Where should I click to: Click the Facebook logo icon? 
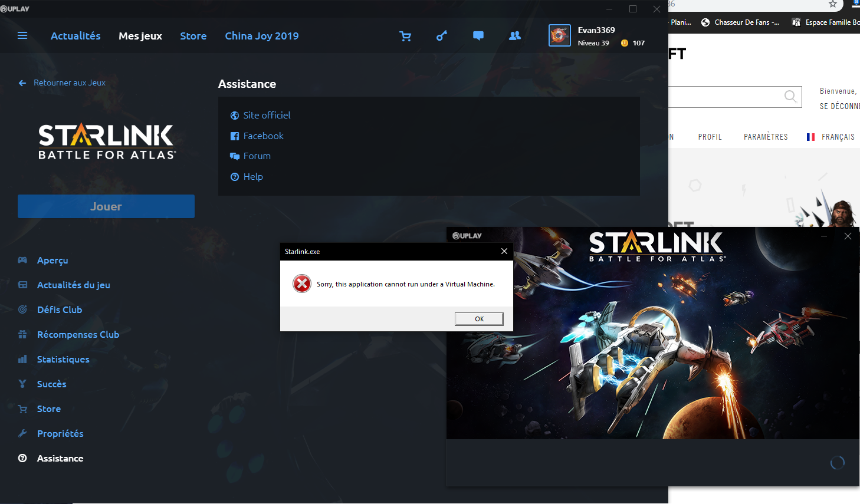[235, 136]
